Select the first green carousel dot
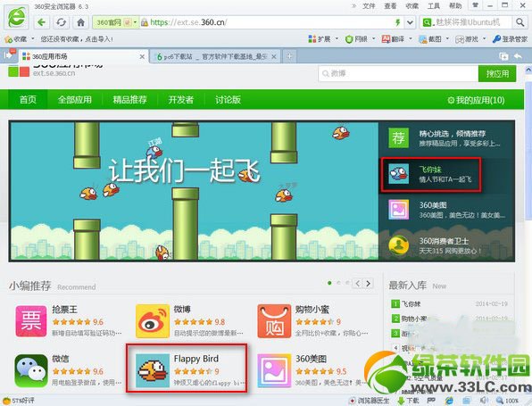532x406 pixels. tap(329, 283)
